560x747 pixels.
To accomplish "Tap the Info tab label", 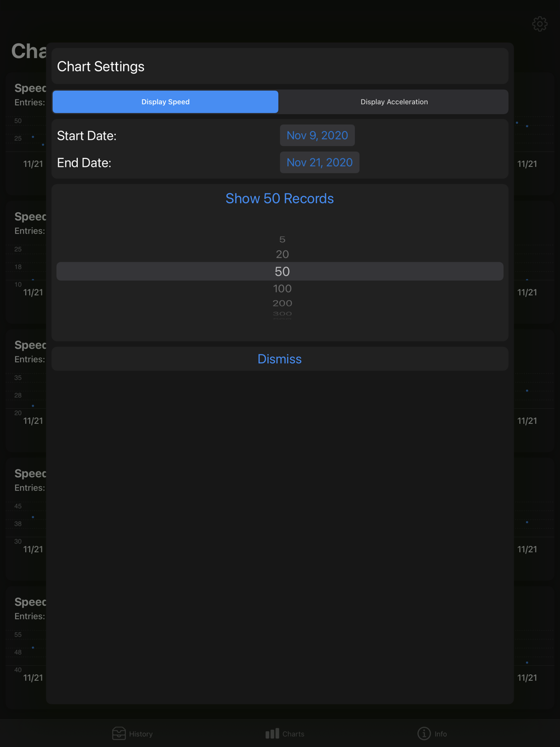I will pyautogui.click(x=441, y=734).
